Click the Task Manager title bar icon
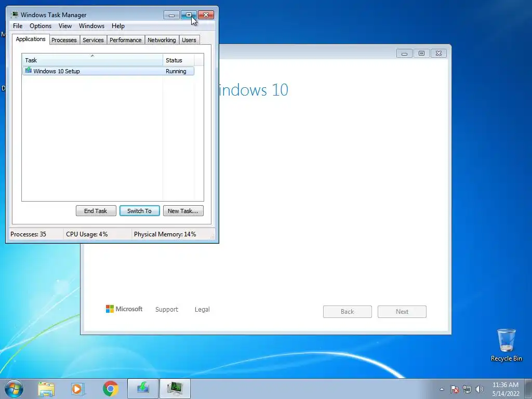This screenshot has width=532, height=399. (x=14, y=15)
